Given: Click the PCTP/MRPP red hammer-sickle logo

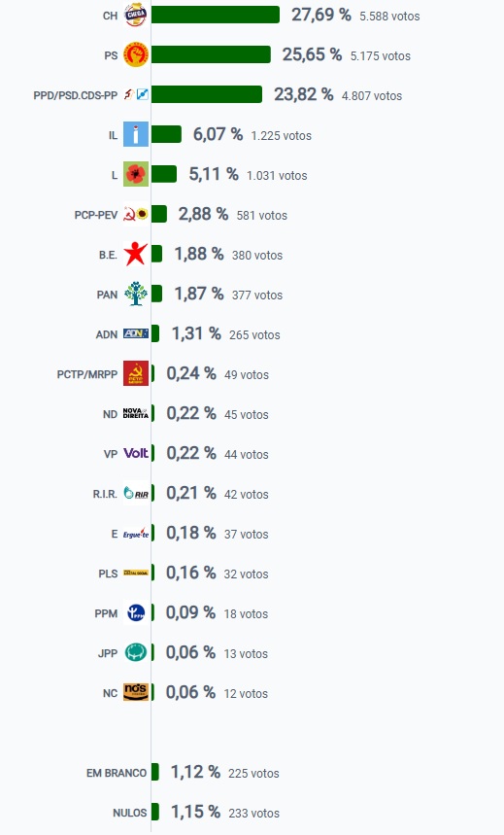Looking at the screenshot, I should 136,373.
